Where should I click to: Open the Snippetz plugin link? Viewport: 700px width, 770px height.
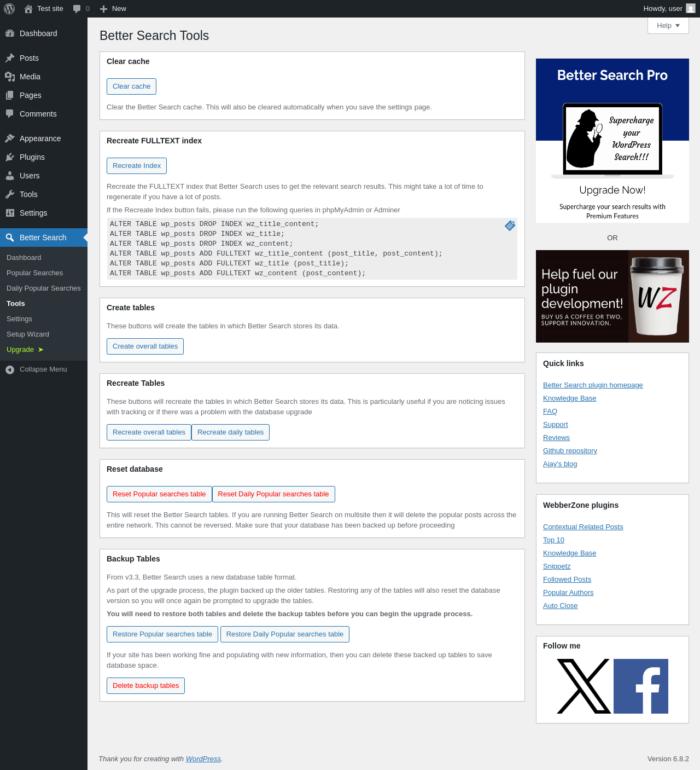click(x=557, y=566)
